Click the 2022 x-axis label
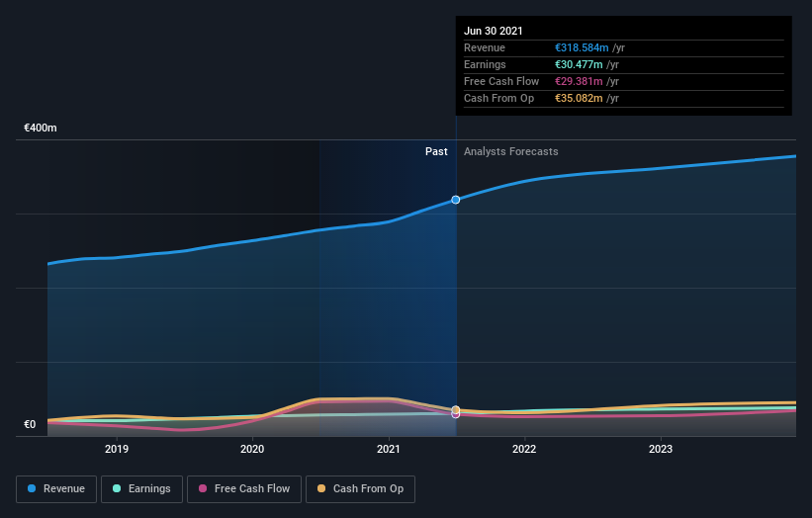The width and height of the screenshot is (812, 518). click(524, 449)
